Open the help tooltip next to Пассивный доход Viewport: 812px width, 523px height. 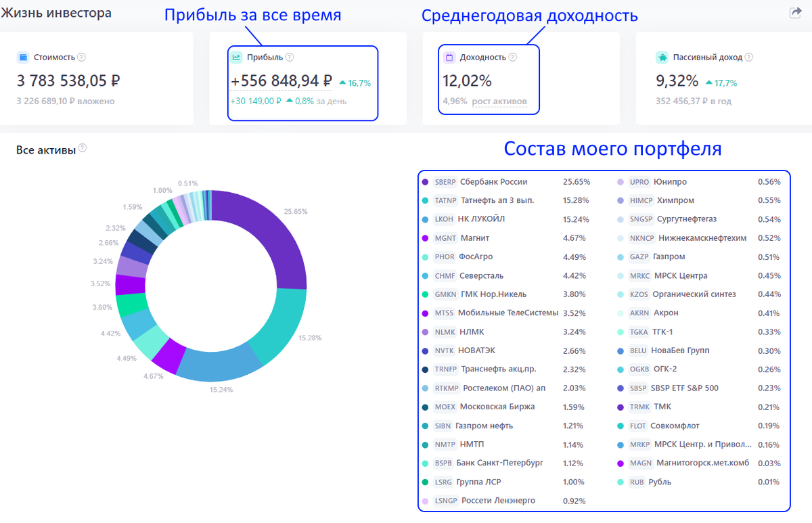click(x=749, y=58)
